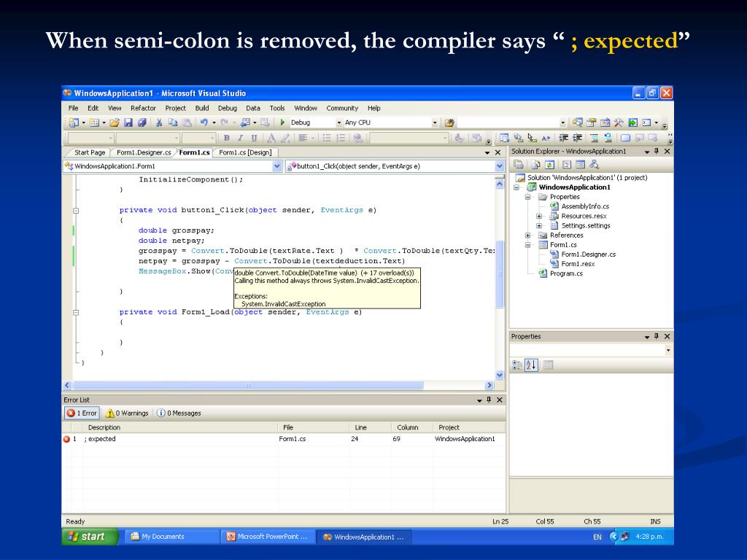Open the Build menu

202,108
